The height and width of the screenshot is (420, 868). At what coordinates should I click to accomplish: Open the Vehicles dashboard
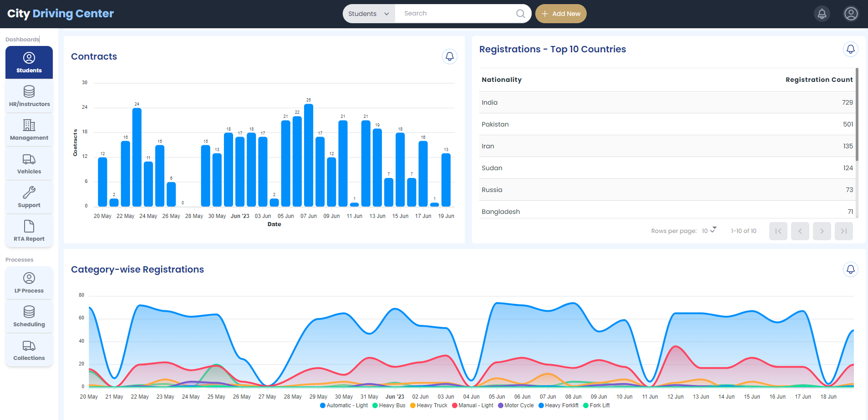coord(29,164)
